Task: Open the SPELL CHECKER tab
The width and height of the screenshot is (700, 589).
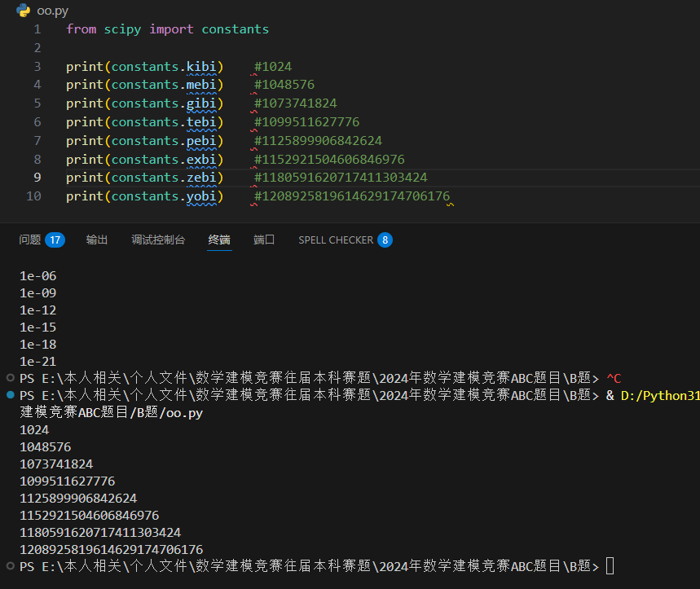Action: coord(336,240)
